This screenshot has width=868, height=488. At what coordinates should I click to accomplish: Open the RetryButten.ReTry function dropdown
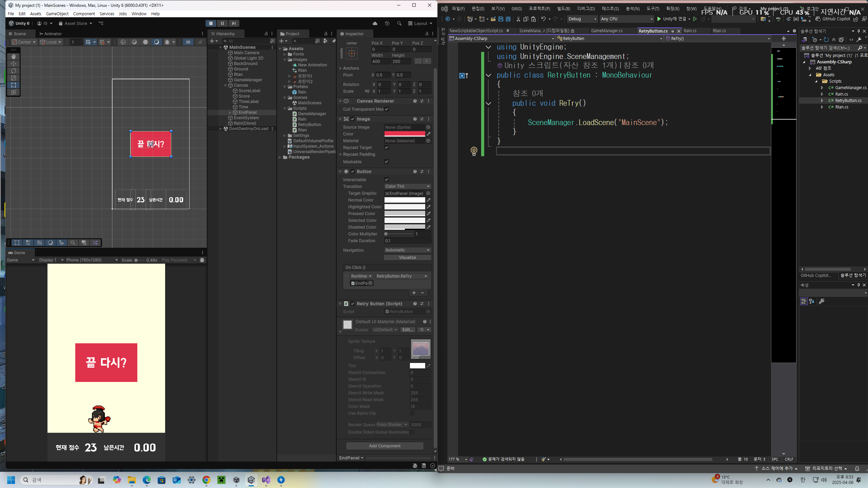pos(402,276)
